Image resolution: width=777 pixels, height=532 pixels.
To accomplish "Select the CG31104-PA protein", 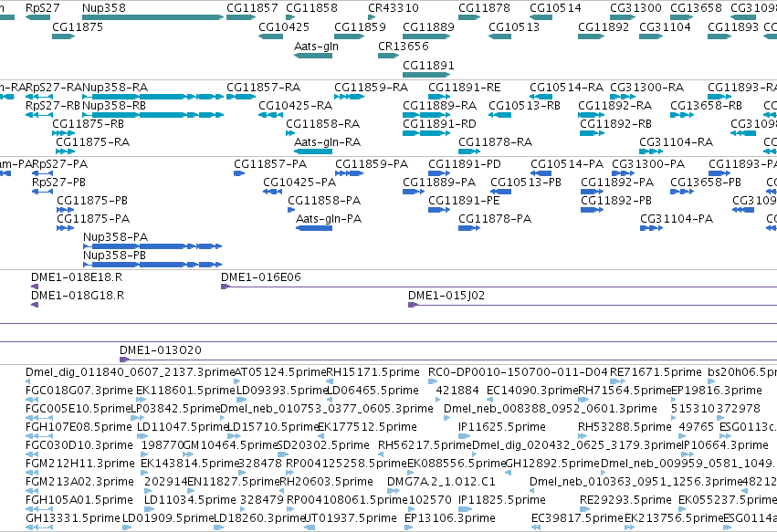I will click(x=652, y=228).
